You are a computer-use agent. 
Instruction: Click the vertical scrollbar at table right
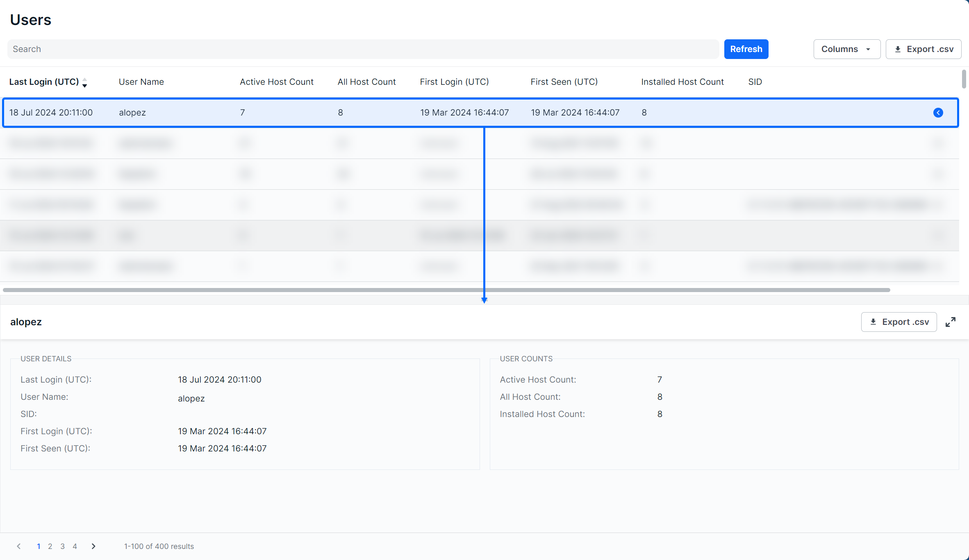[x=964, y=79]
